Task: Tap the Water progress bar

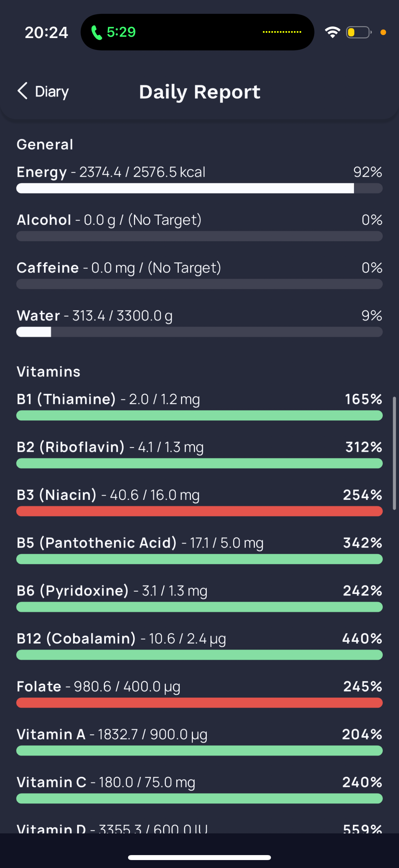Action: click(199, 332)
